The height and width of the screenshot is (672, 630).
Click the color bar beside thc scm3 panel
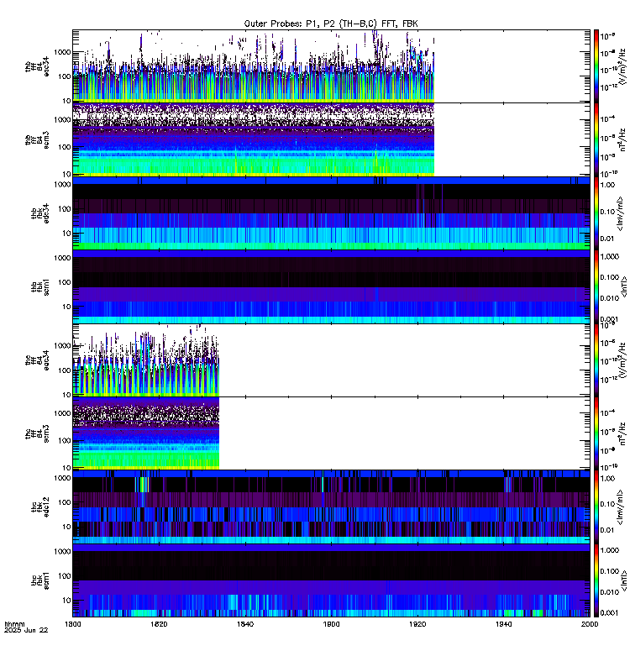(x=596, y=433)
